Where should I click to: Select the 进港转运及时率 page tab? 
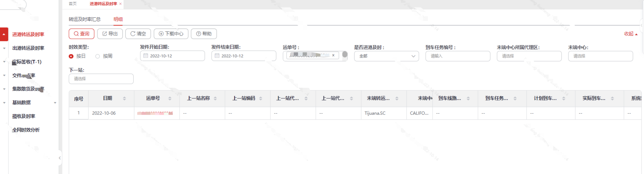tap(103, 4)
